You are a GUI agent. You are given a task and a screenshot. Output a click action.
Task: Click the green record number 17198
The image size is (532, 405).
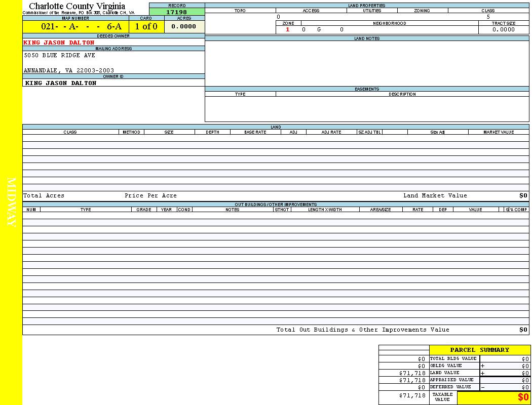click(176, 12)
